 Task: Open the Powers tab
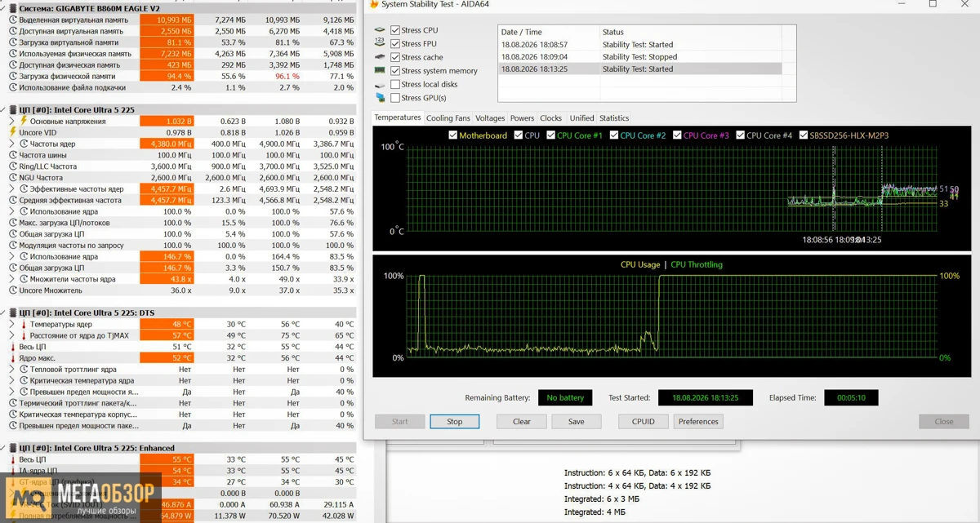[x=522, y=118]
